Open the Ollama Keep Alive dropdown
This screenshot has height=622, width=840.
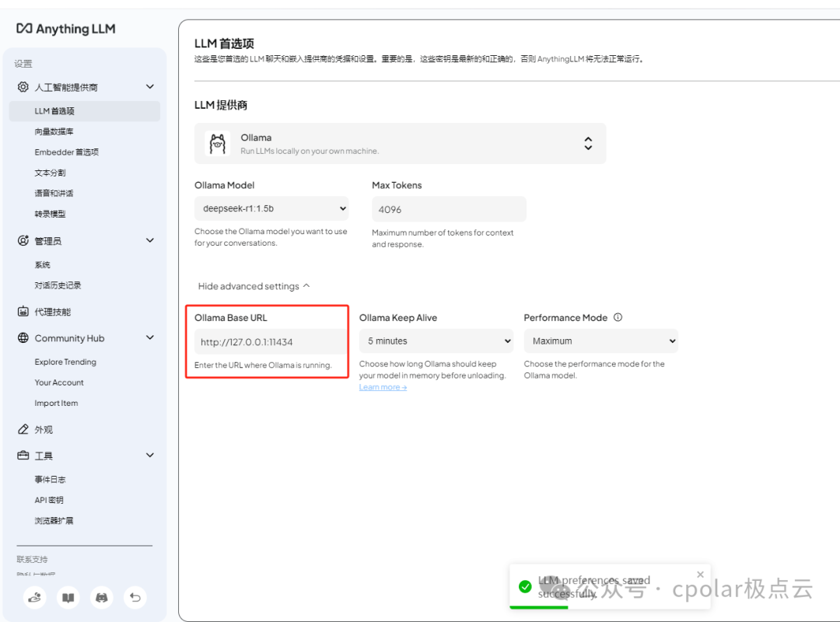point(436,341)
